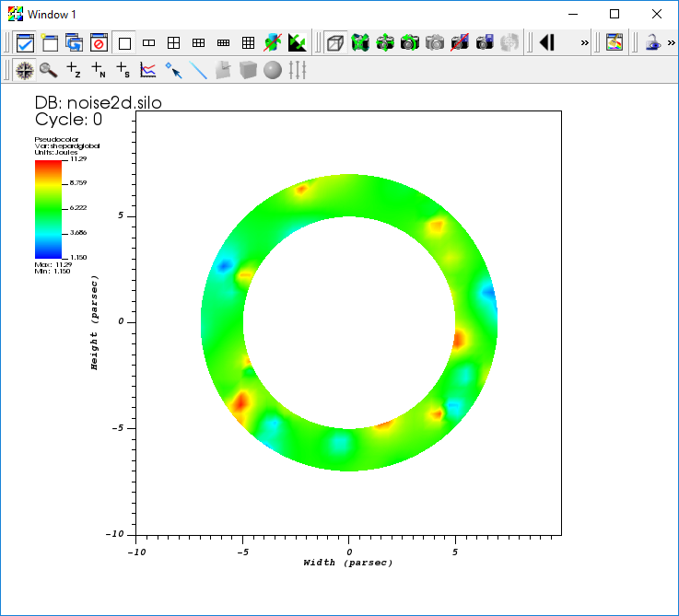Image resolution: width=679 pixels, height=616 pixels.
Task: Maximize Window 1
Action: coord(614,14)
